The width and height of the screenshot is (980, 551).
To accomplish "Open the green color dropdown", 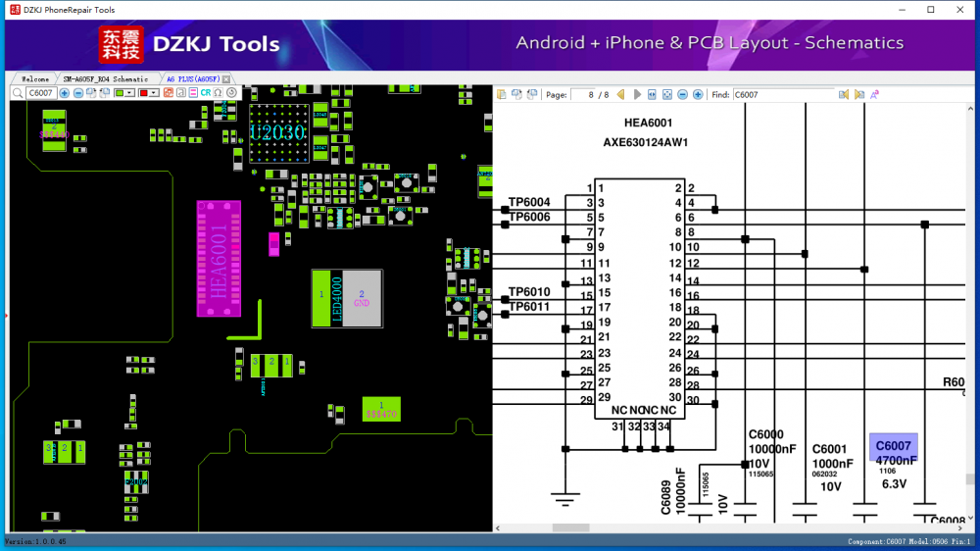I will coord(131,93).
